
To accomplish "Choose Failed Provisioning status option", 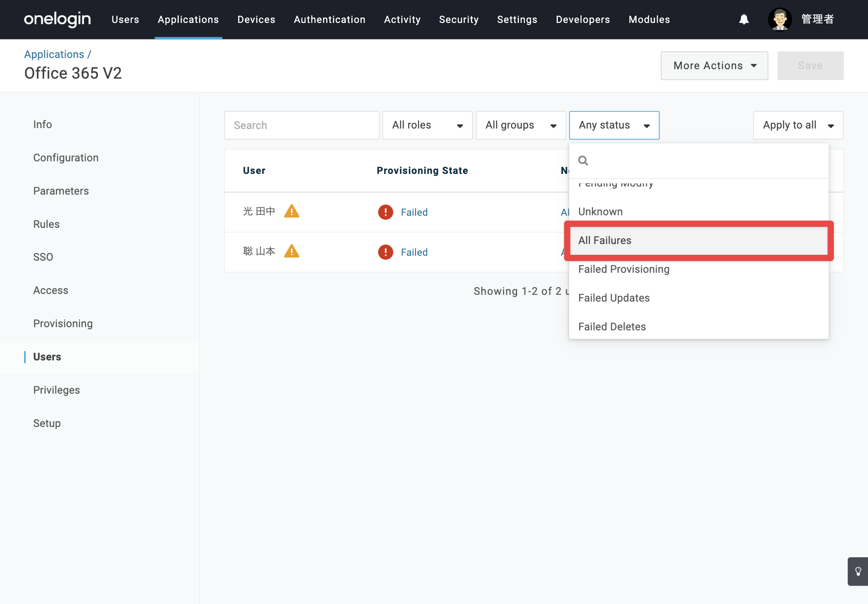I will tap(699, 269).
